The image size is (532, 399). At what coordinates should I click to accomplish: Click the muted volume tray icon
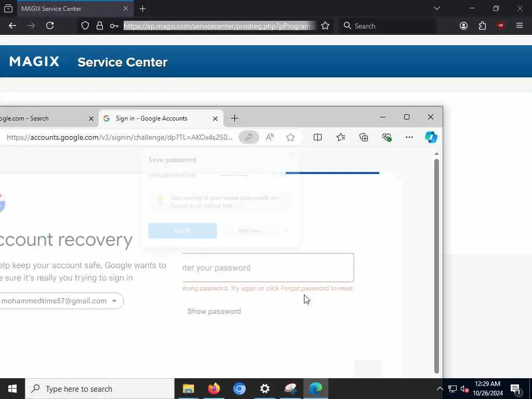pos(464,389)
